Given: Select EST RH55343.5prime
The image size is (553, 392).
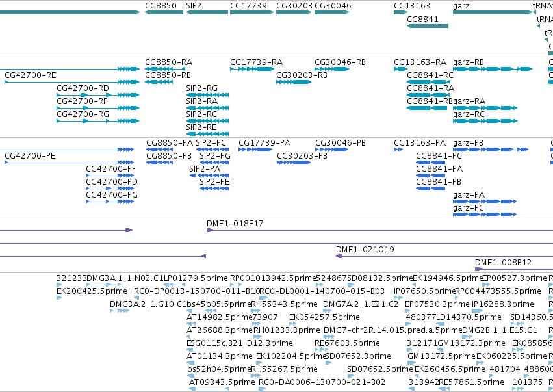Looking at the screenshot, I should pyautogui.click(x=255, y=311).
